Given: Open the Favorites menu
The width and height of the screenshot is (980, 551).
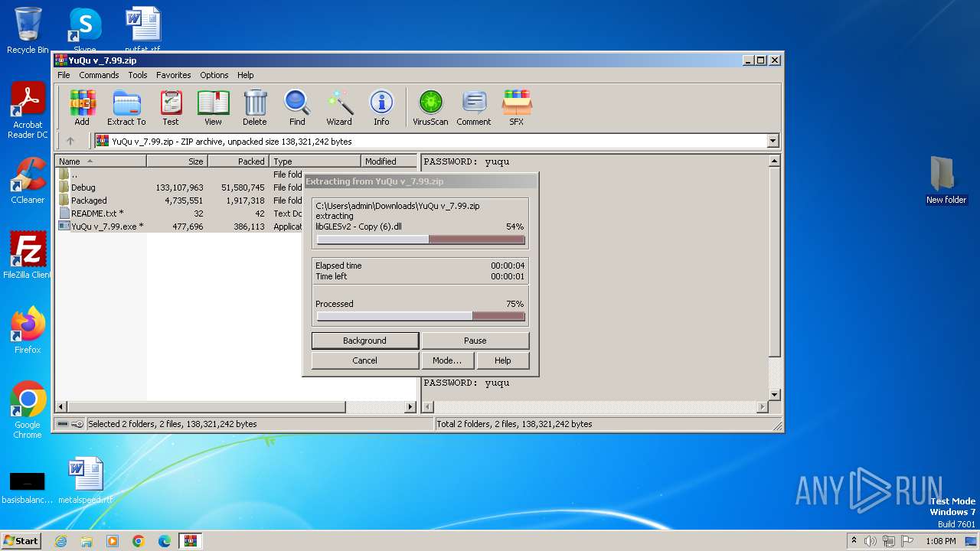Looking at the screenshot, I should coord(174,75).
